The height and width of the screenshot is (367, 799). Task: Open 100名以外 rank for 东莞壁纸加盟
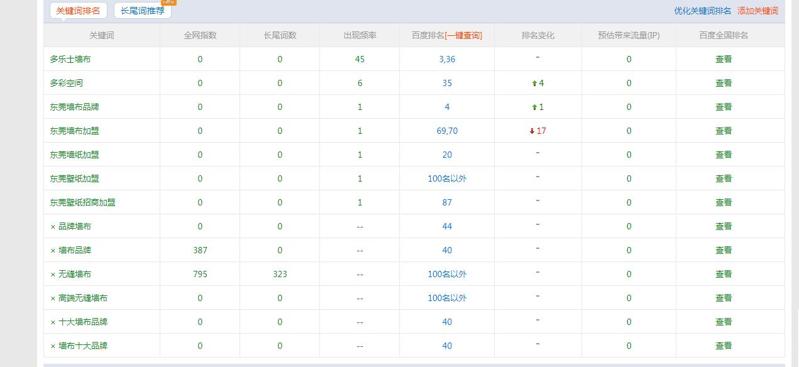tap(447, 179)
